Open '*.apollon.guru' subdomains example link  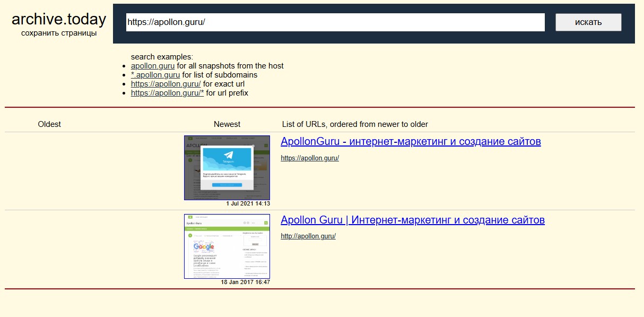(x=155, y=75)
